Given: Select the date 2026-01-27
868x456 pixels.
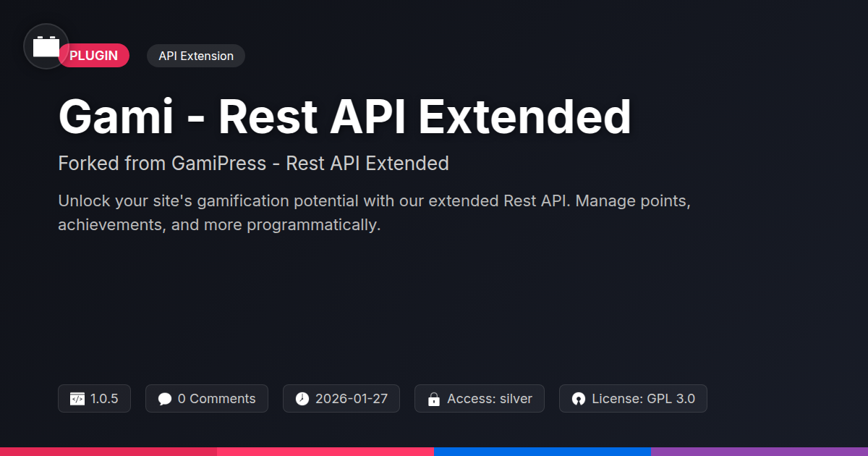Looking at the screenshot, I should 352,399.
